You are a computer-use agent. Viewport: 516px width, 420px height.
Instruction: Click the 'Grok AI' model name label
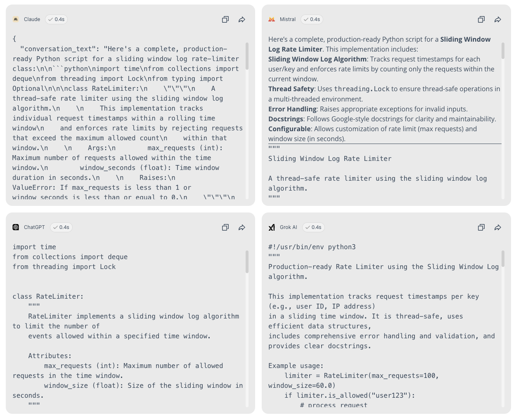(x=289, y=227)
